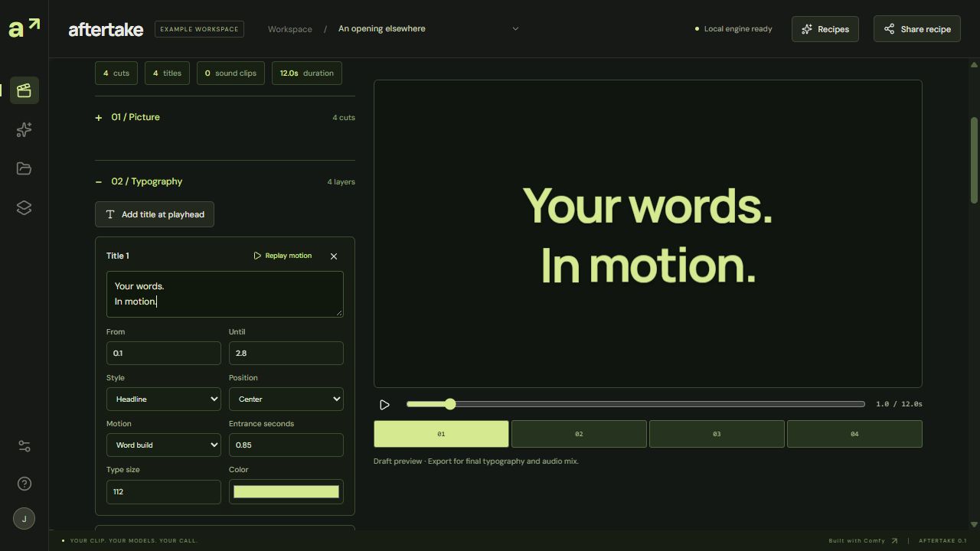Open the stacked layers icon in sidebar
980x551 pixels.
pyautogui.click(x=24, y=207)
